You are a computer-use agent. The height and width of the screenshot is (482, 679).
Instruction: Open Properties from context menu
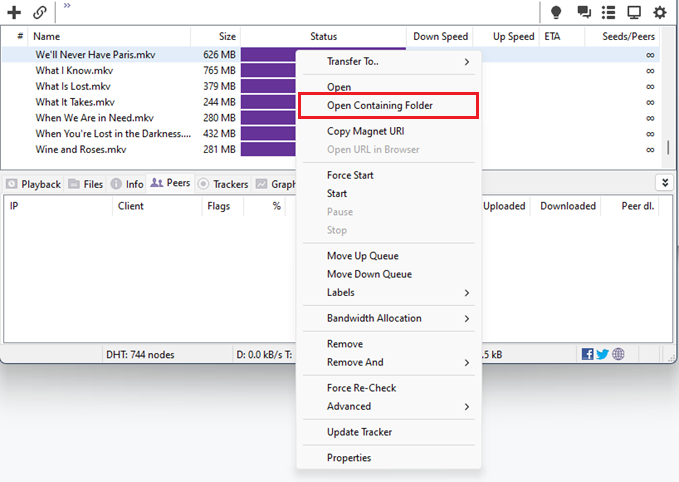(x=389, y=458)
